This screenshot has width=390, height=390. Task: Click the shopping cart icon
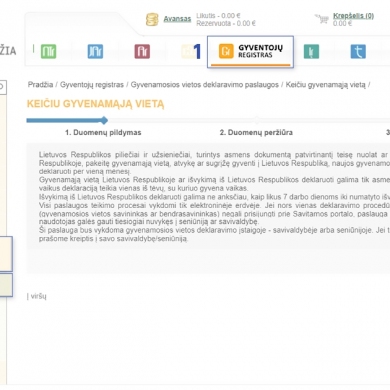pyautogui.click(x=322, y=19)
